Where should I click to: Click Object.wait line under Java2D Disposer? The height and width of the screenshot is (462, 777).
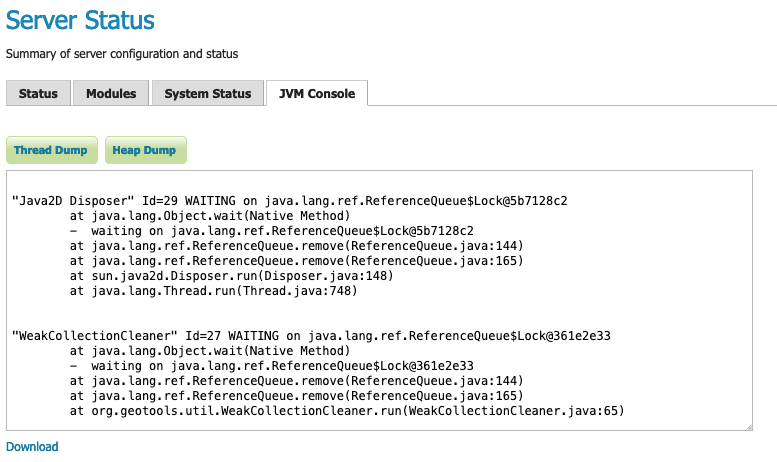[210, 215]
